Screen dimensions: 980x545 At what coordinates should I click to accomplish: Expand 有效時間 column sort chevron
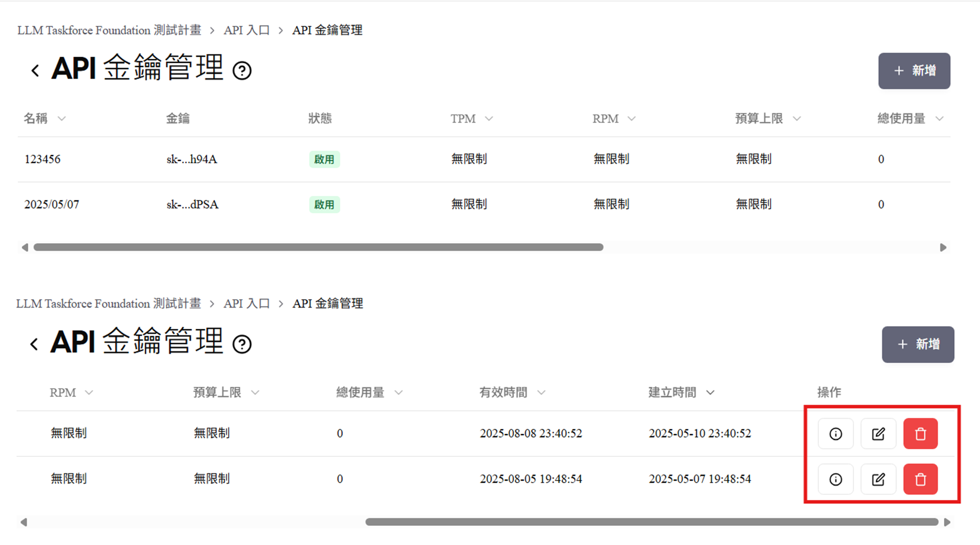[541, 393]
